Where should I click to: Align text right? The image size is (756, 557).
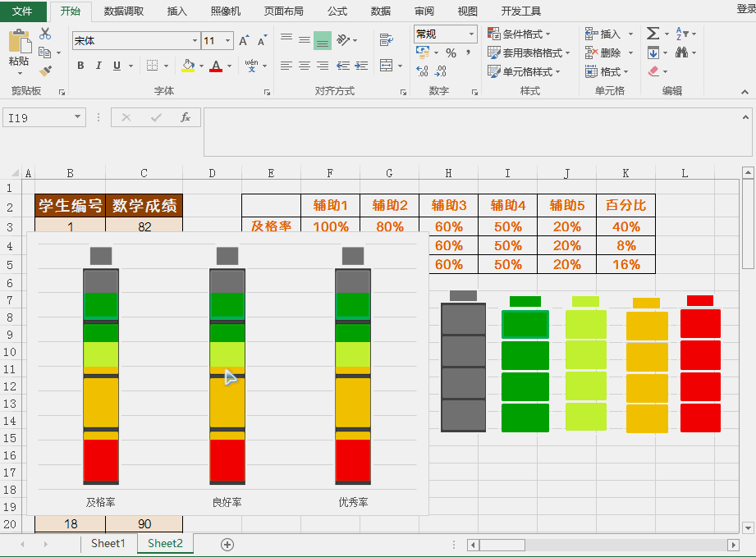(323, 66)
